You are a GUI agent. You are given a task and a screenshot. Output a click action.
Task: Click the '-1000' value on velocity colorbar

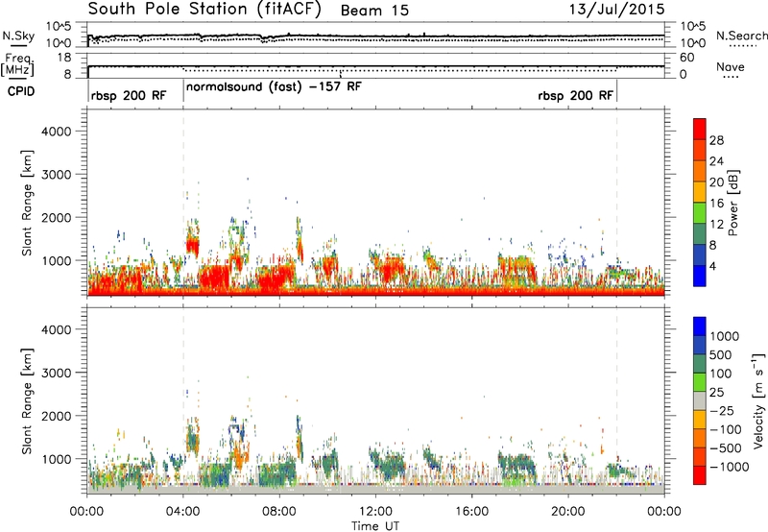click(x=729, y=467)
